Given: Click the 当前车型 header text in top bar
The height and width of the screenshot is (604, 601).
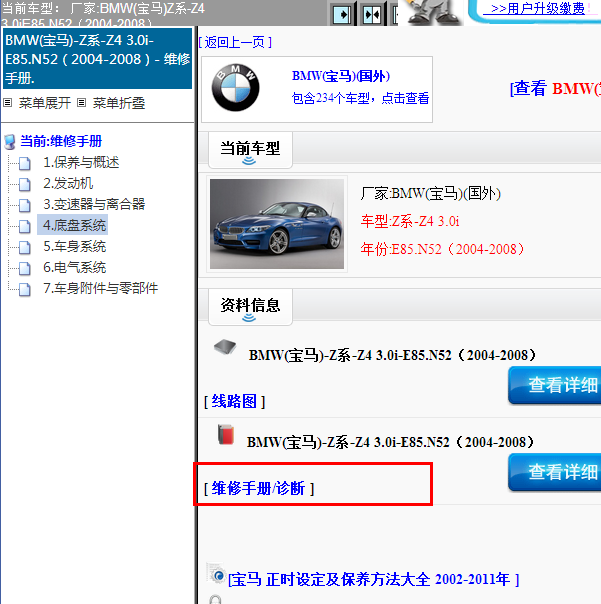Looking at the screenshot, I should click(x=103, y=13).
